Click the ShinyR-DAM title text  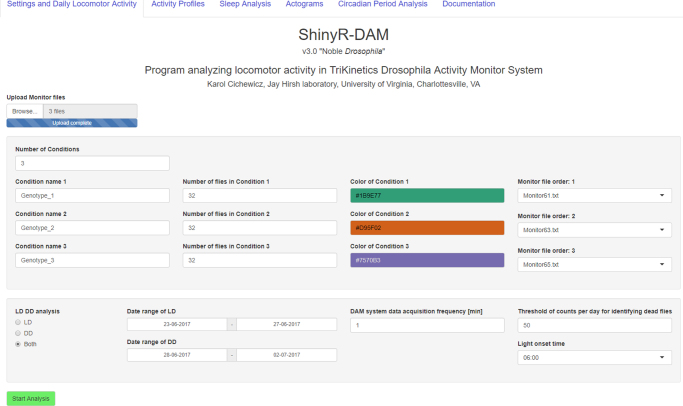pyautogui.click(x=343, y=35)
